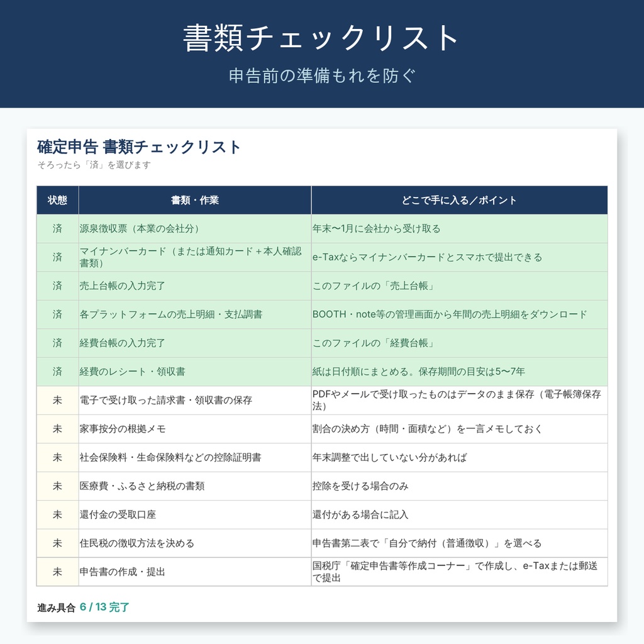The image size is (644, 644).
Task: Select the 家事按分の根拠メモ cell
Action: pos(195,429)
